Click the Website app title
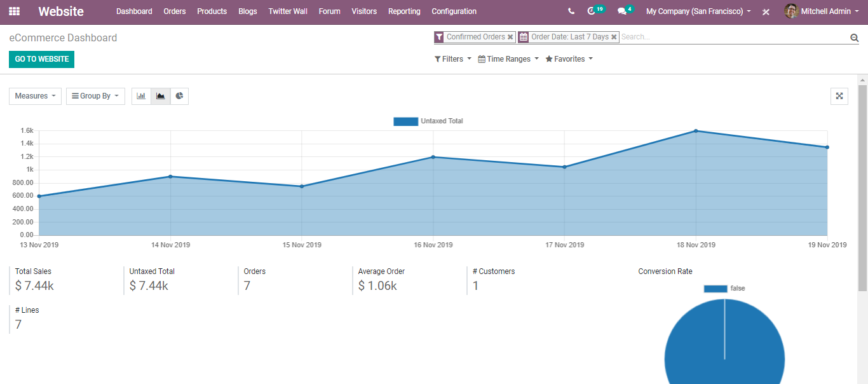This screenshot has width=868, height=384. click(x=60, y=11)
